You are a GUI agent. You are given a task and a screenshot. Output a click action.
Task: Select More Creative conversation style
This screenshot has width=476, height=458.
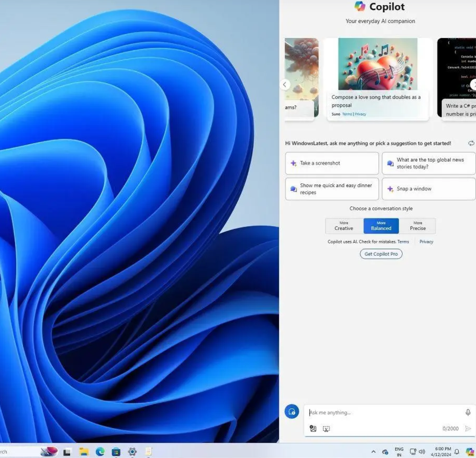coord(344,226)
